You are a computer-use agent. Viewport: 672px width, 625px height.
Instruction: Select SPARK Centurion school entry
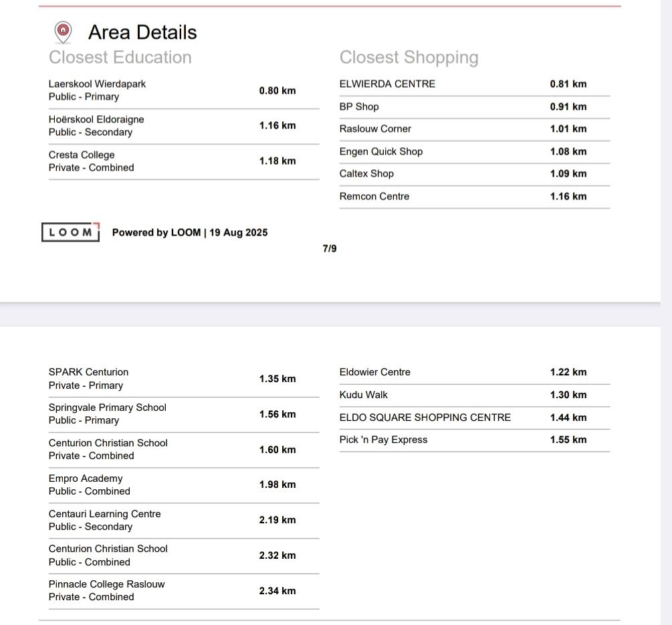tap(184, 379)
